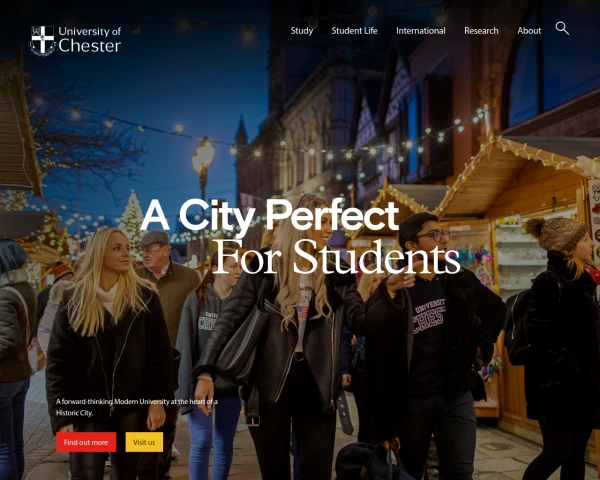
Task: Open the search magnifier icon
Action: [x=562, y=28]
